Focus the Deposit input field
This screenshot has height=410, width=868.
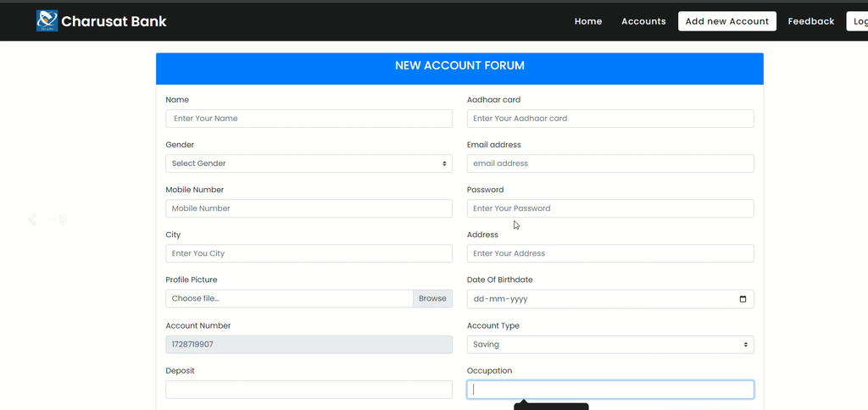[x=309, y=390]
